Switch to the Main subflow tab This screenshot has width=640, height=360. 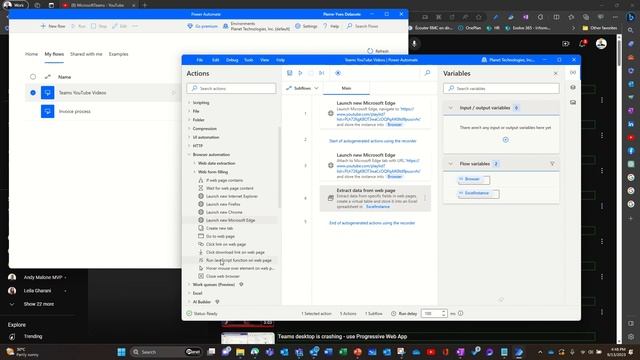(x=346, y=88)
